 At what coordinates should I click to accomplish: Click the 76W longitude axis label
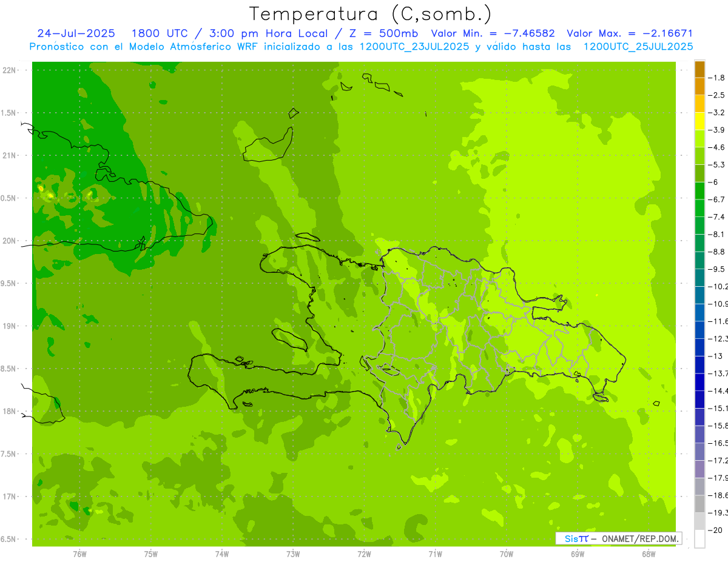pyautogui.click(x=79, y=554)
